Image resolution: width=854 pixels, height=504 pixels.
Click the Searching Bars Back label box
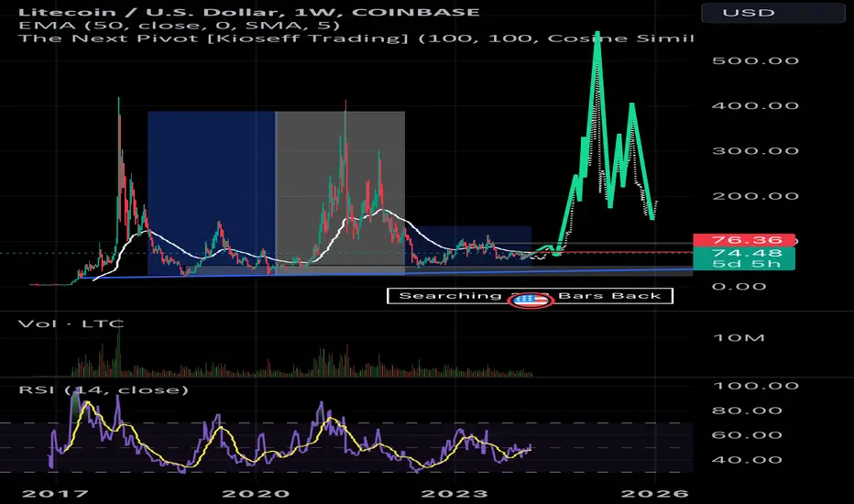[x=530, y=296]
